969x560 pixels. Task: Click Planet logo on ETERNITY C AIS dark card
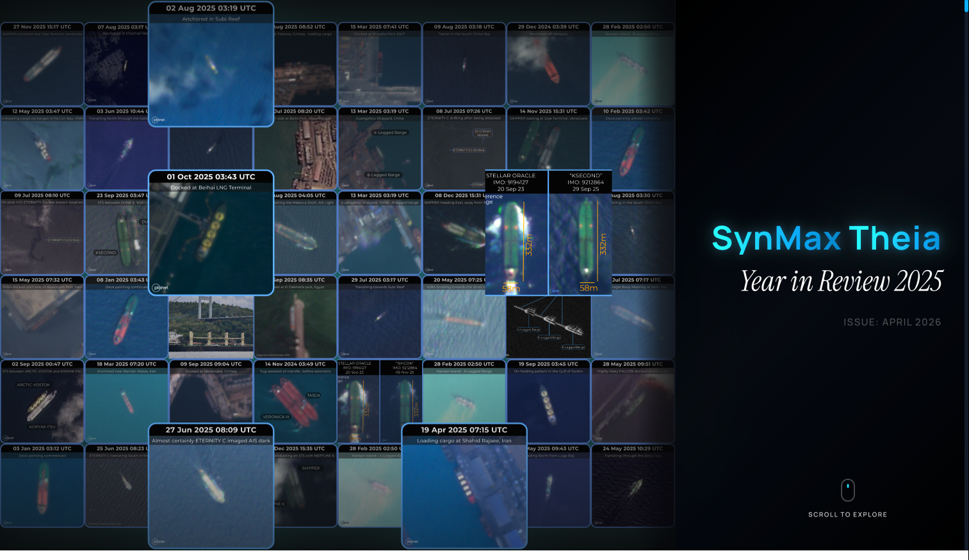(158, 541)
